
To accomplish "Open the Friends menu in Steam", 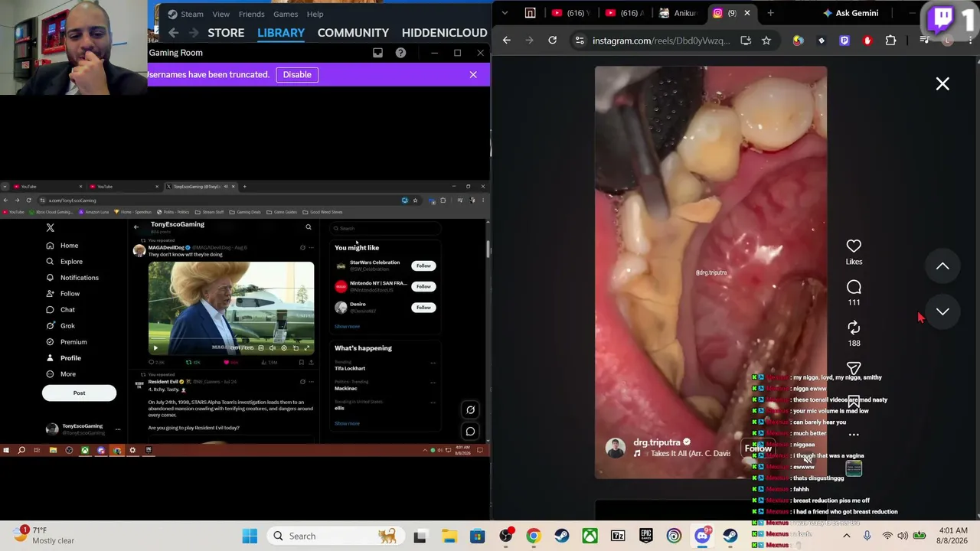I will pos(251,14).
